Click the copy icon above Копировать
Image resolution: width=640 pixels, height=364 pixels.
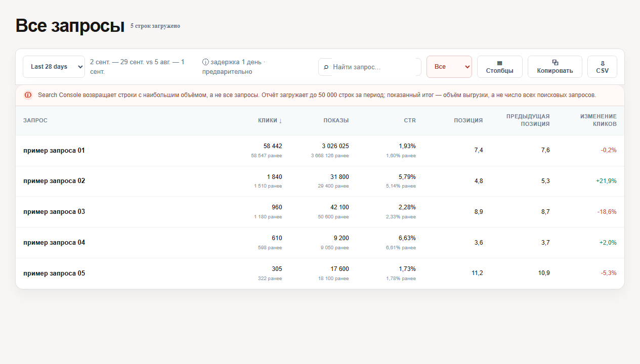tap(555, 63)
